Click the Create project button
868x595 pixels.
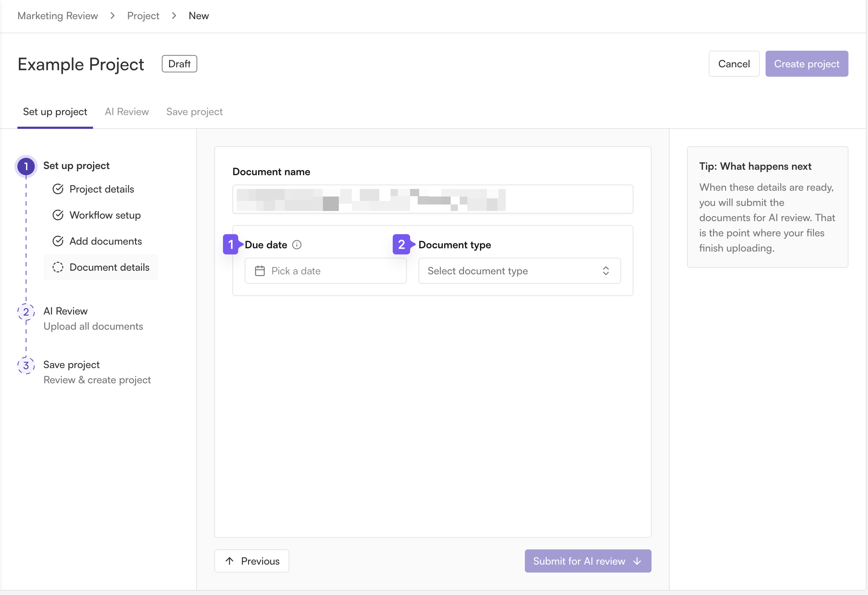pos(807,64)
